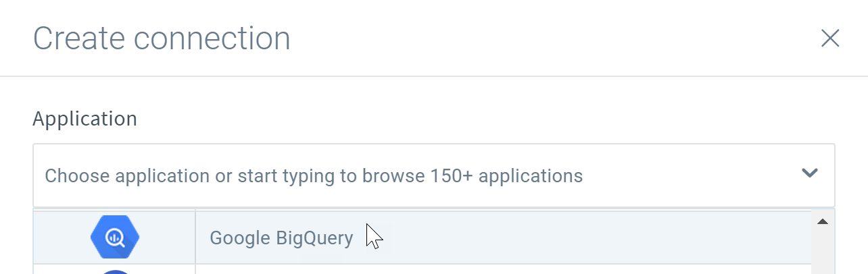Choose Google BigQuery from the list
Viewport: 868px width, 274px height.
(x=423, y=237)
